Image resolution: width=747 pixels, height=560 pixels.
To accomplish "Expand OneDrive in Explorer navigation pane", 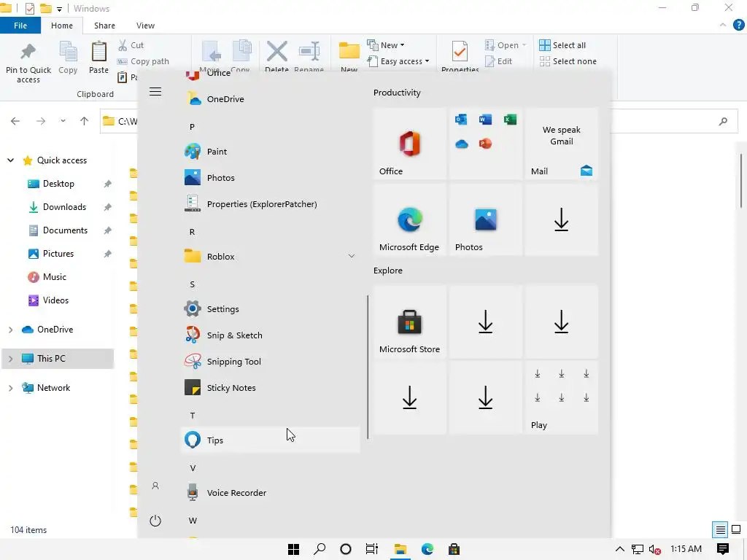I will [x=10, y=330].
